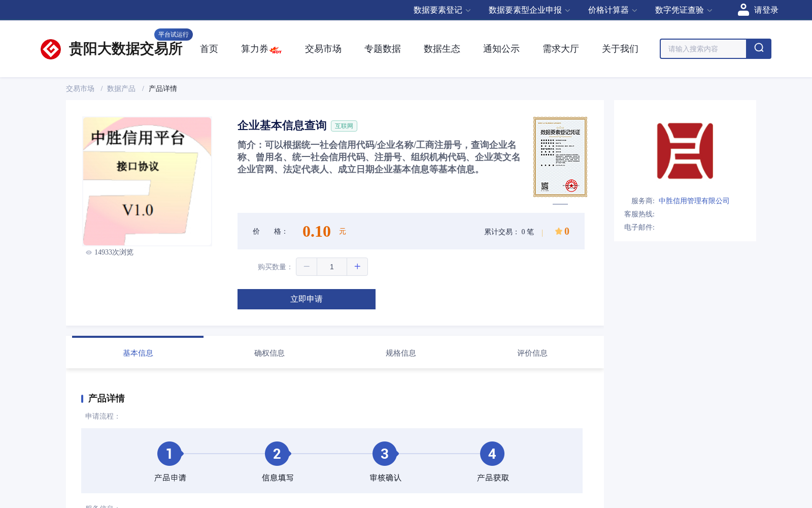Click step 2 circle 信息填写
Image resolution: width=812 pixels, height=508 pixels.
(x=277, y=454)
